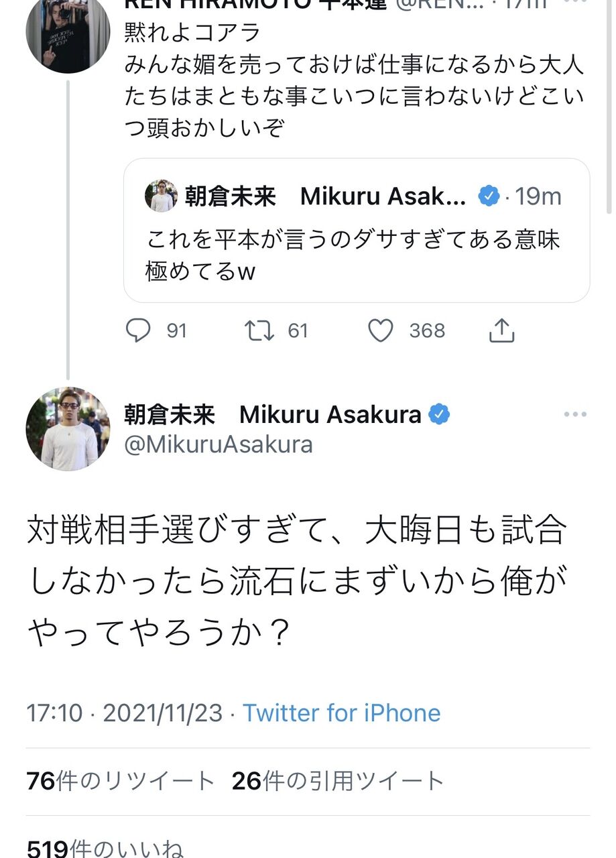The image size is (616, 858).
Task: Like the tweet with the heart icon
Action: click(x=381, y=330)
